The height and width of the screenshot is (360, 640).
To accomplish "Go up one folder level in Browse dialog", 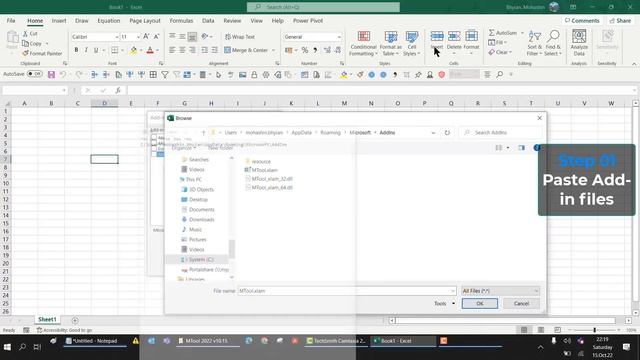I will point(203,133).
